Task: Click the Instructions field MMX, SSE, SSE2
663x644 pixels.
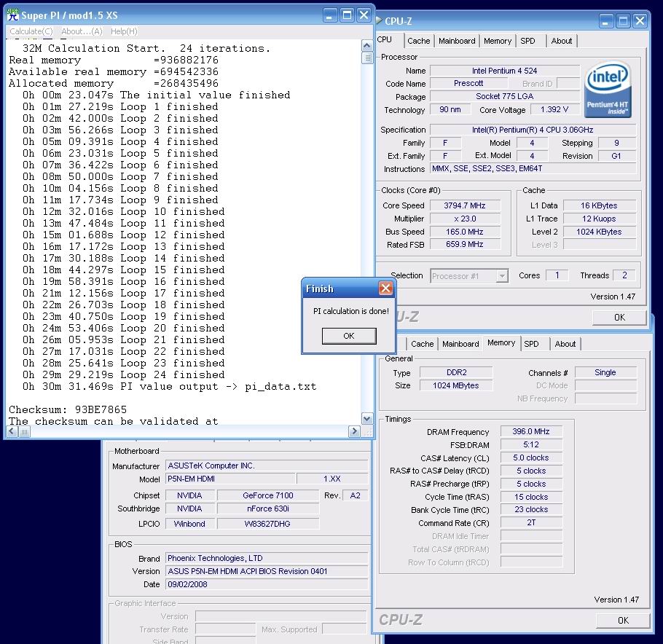Action: (x=533, y=168)
